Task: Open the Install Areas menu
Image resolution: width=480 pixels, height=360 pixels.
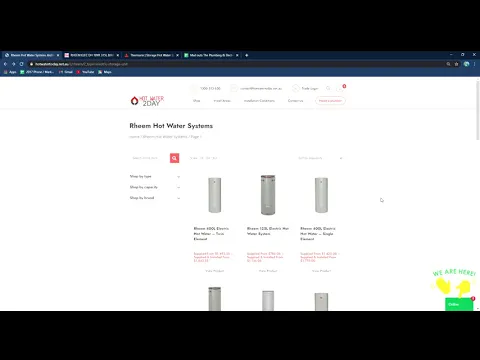Action: tap(222, 101)
